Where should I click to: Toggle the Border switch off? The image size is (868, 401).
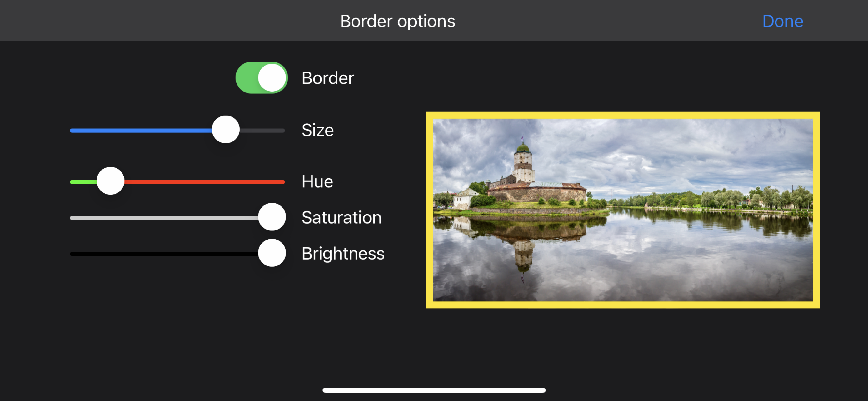262,78
